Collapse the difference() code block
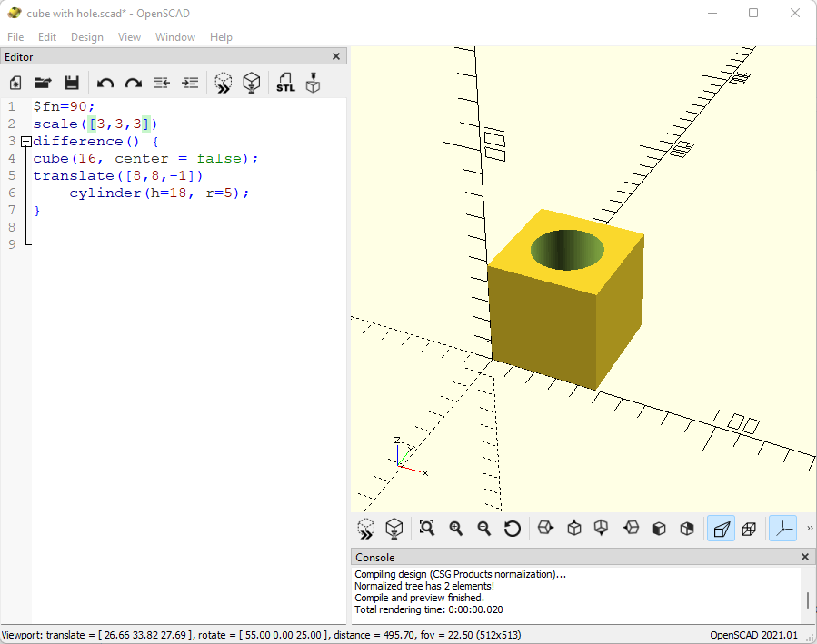This screenshot has height=644, width=817. coord(26,141)
